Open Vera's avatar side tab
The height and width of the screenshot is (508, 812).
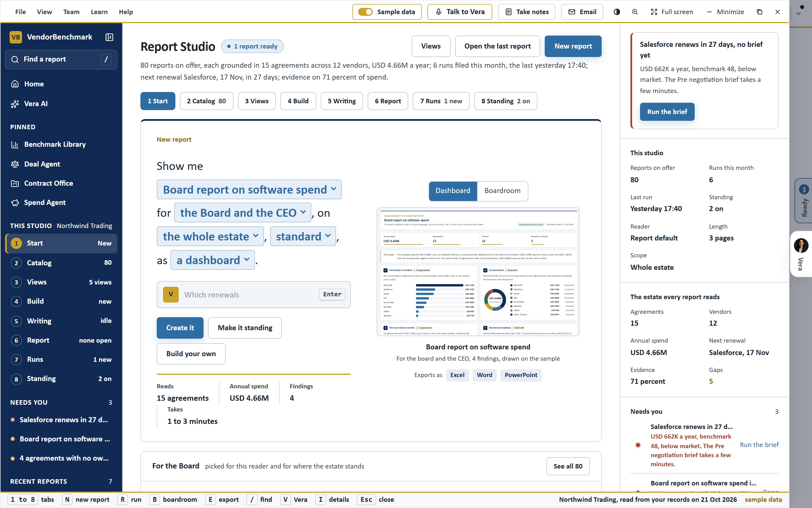pyautogui.click(x=801, y=254)
